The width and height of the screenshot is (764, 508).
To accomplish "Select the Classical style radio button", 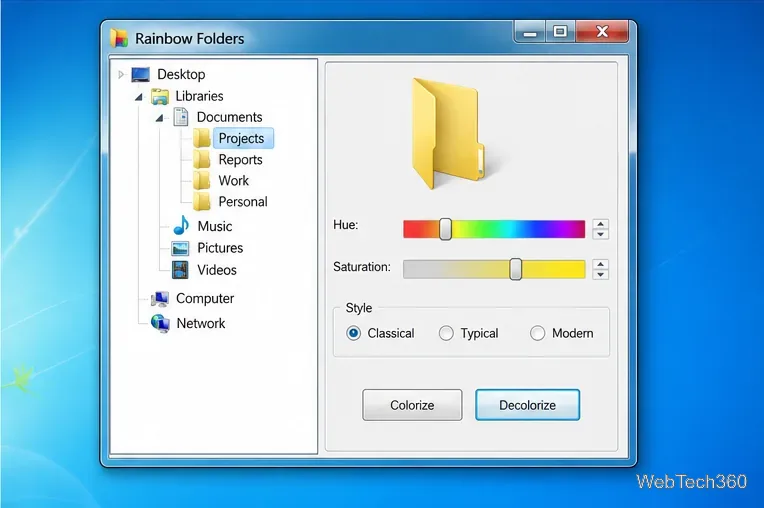I will click(x=353, y=333).
